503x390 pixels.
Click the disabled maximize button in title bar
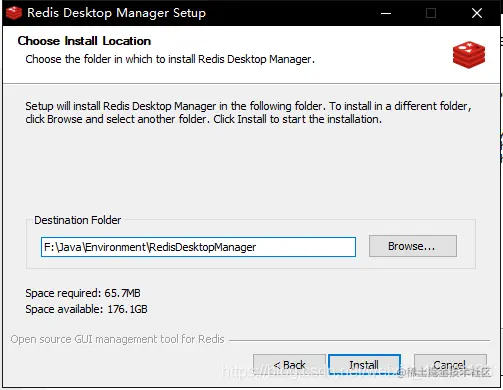[x=431, y=13]
